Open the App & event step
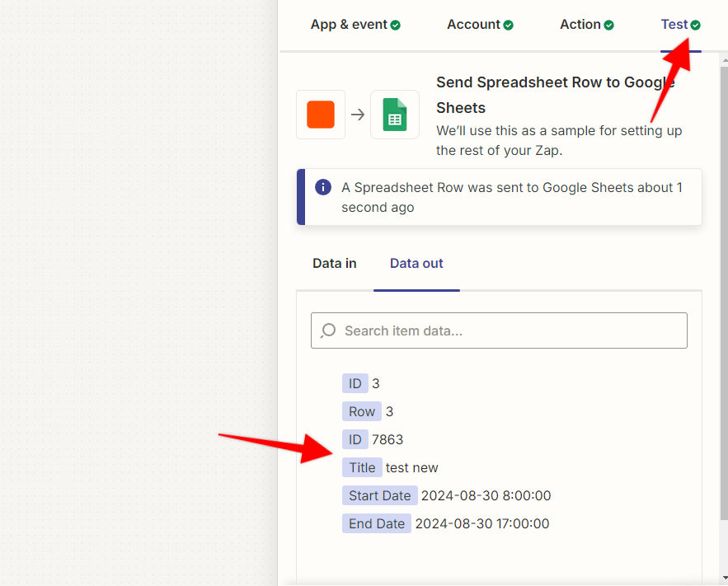 [x=350, y=25]
